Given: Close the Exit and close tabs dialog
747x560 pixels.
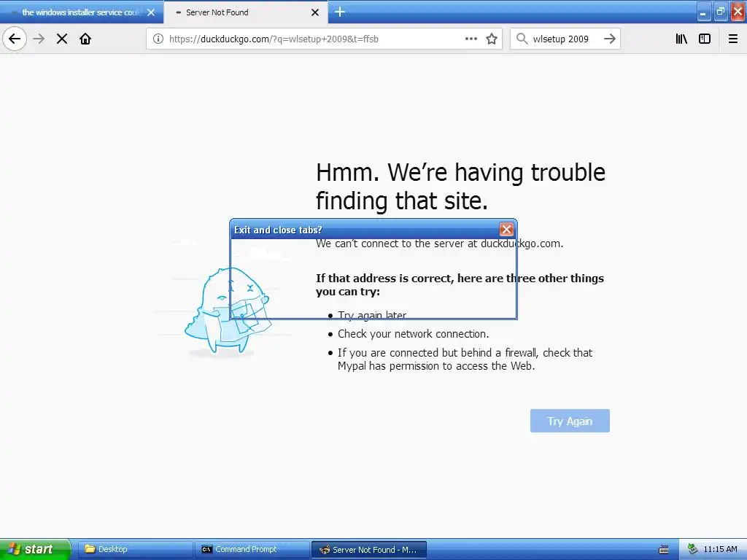Looking at the screenshot, I should click(x=506, y=230).
